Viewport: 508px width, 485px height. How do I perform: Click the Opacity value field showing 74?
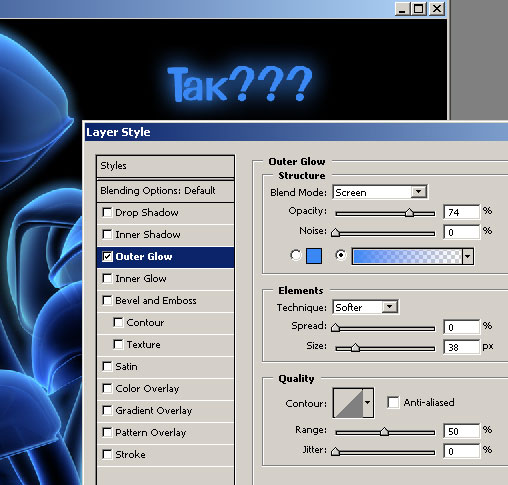462,212
